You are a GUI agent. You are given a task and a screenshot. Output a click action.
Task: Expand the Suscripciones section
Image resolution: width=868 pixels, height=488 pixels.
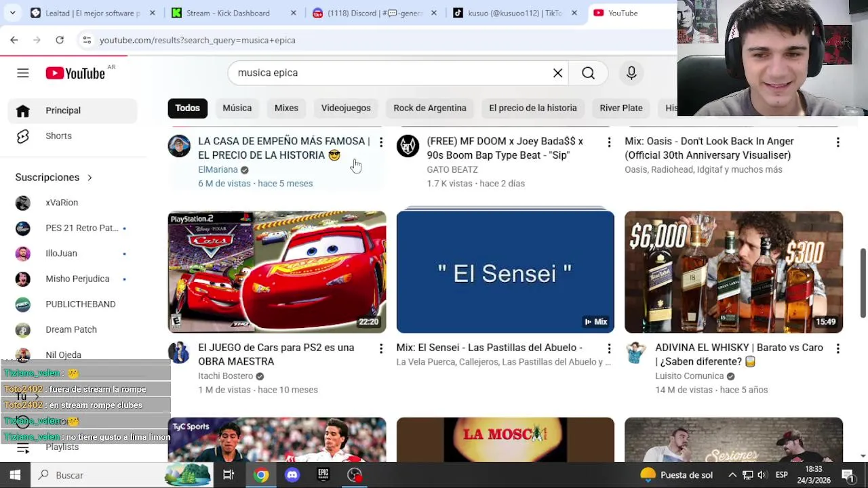coord(54,178)
